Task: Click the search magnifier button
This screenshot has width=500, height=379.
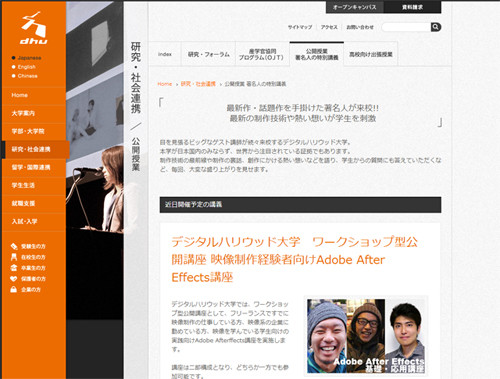Action: click(x=436, y=27)
